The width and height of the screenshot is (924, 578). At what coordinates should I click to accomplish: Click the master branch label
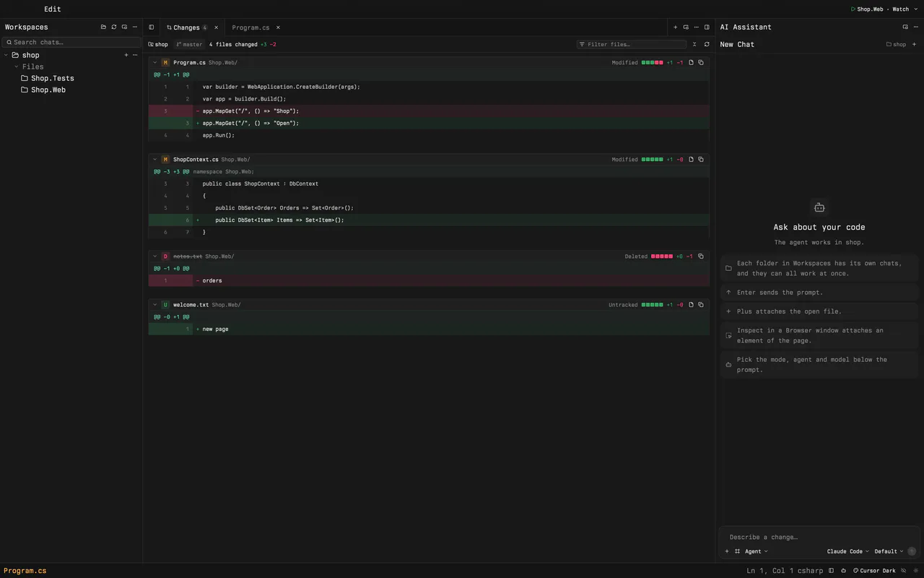pos(189,44)
